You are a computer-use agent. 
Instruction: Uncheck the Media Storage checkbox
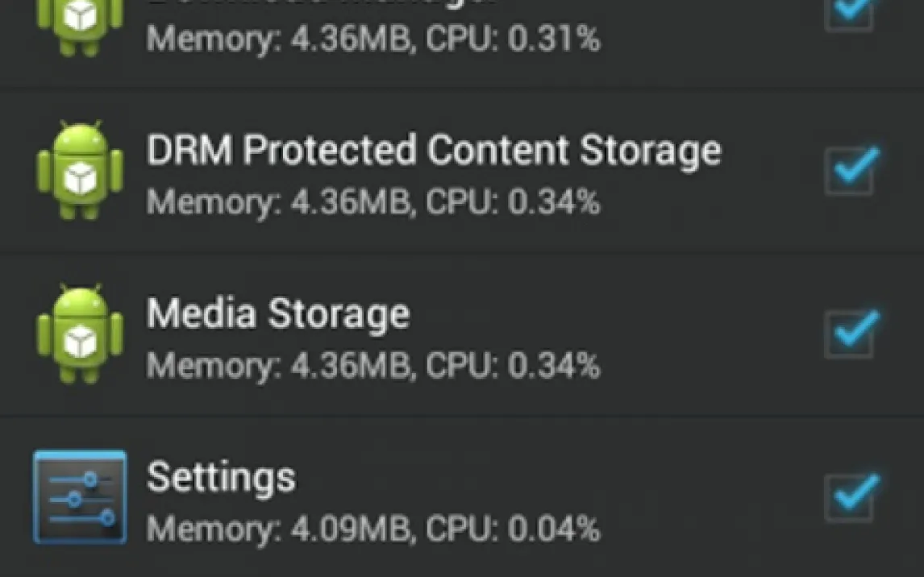tap(850, 334)
